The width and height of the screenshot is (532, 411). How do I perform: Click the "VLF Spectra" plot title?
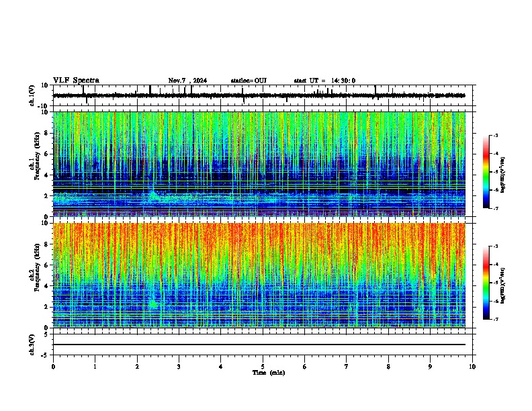(x=76, y=81)
